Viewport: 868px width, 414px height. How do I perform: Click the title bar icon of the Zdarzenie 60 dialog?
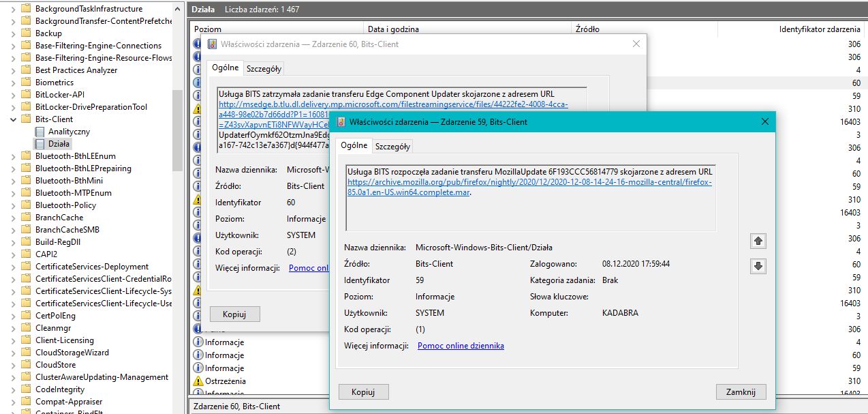(x=212, y=44)
